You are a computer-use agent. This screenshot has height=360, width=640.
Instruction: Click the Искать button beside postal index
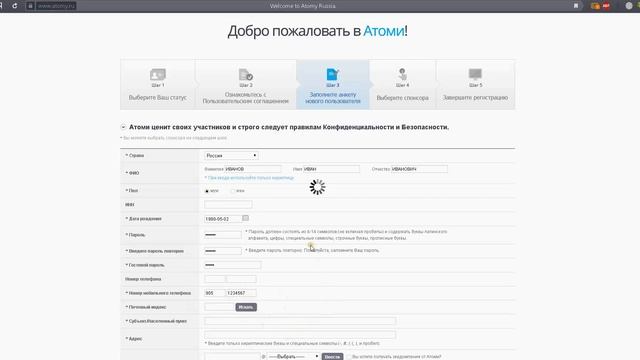[246, 307]
